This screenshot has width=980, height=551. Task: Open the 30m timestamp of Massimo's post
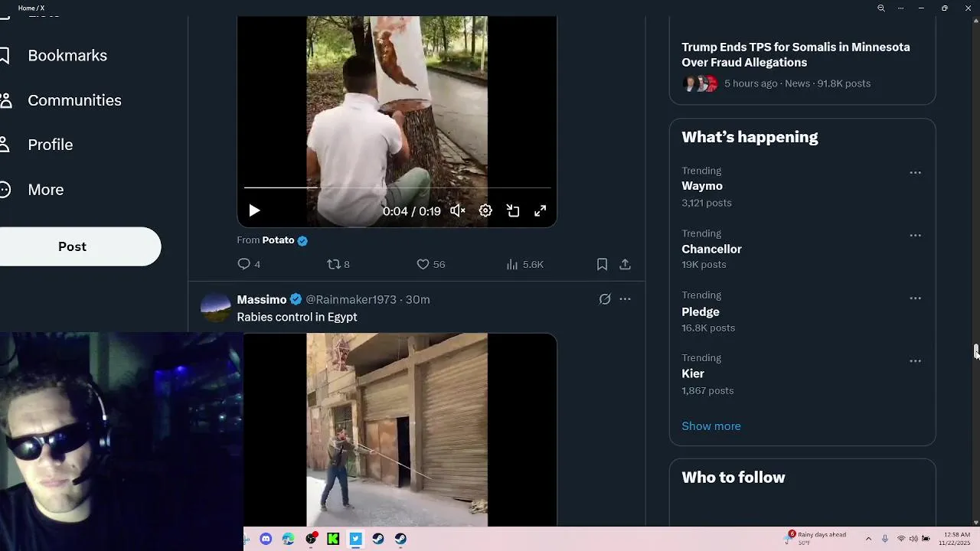[417, 299]
